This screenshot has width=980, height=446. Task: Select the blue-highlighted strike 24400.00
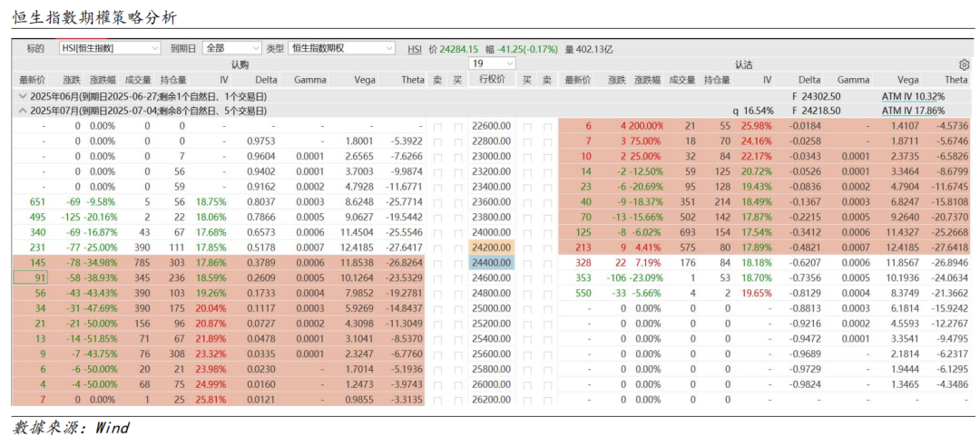[x=491, y=262]
